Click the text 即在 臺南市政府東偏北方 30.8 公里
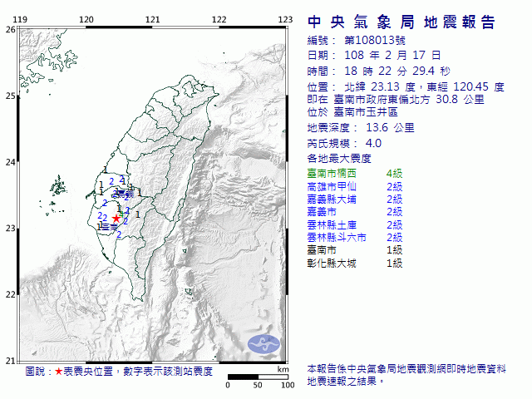Screen dimensions: 532x399 396,100
